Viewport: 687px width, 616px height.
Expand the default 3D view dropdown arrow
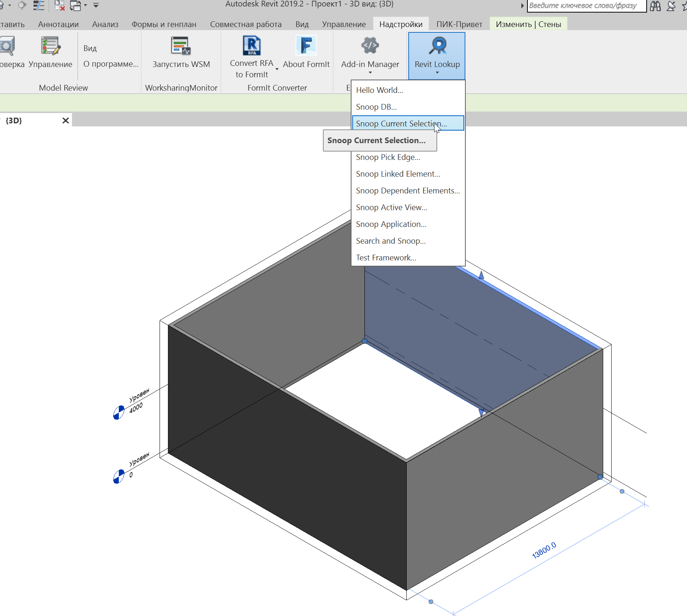10,5
